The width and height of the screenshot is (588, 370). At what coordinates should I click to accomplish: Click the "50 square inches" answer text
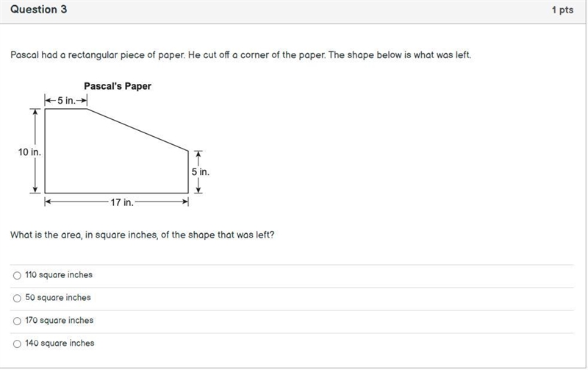(x=58, y=298)
